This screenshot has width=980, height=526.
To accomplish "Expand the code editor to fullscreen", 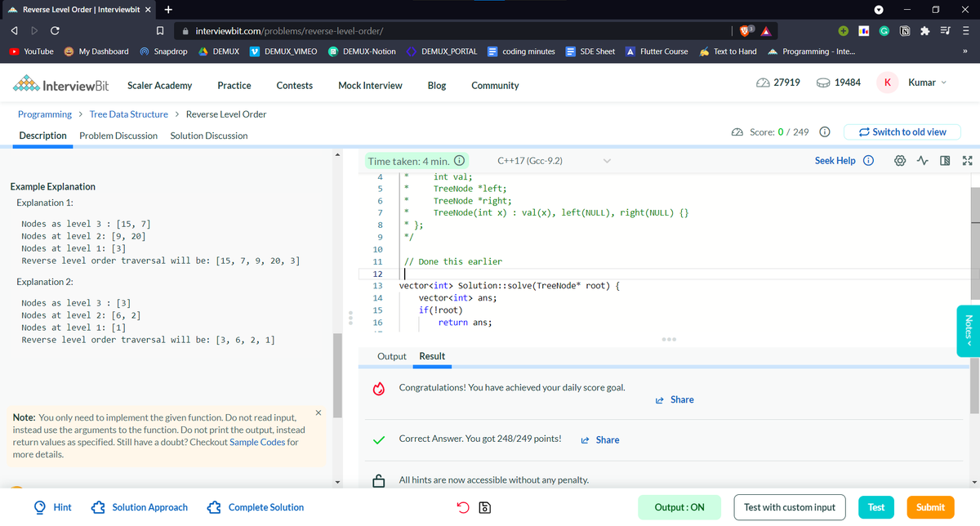I will 967,161.
